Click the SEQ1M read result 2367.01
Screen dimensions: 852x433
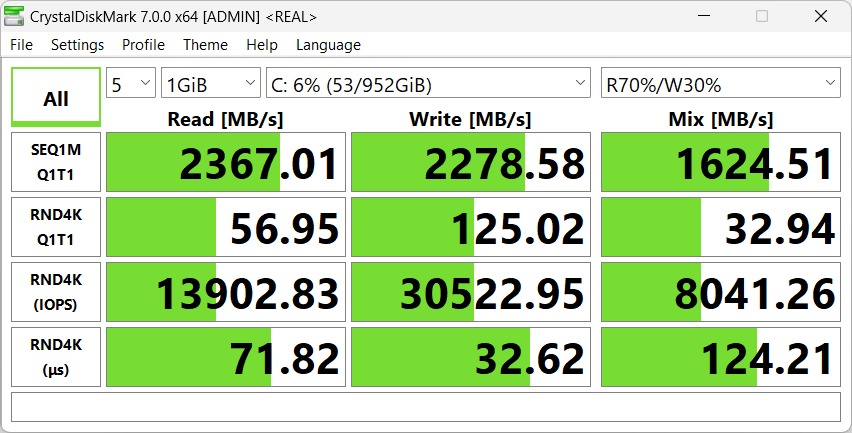click(225, 162)
